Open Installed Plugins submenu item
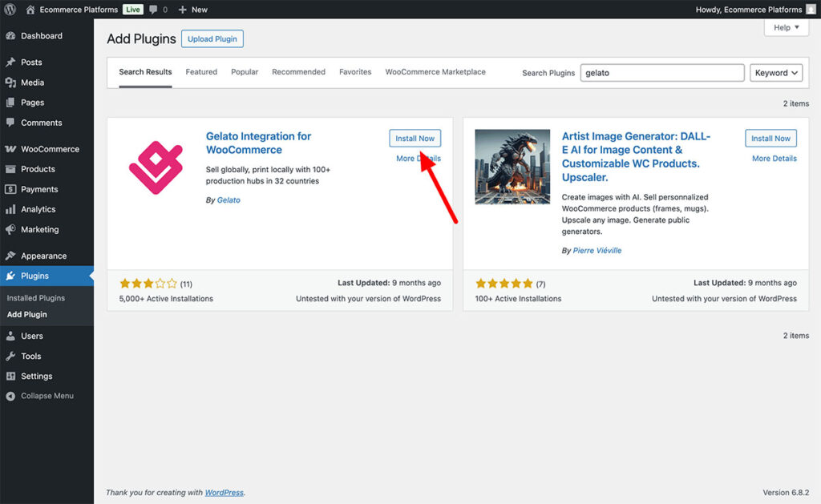821x504 pixels. 36,298
